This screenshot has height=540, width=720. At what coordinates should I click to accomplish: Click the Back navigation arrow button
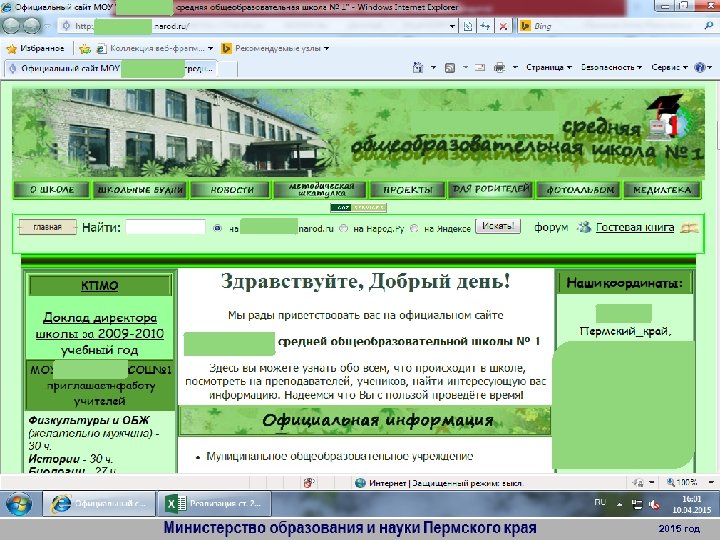(11, 26)
